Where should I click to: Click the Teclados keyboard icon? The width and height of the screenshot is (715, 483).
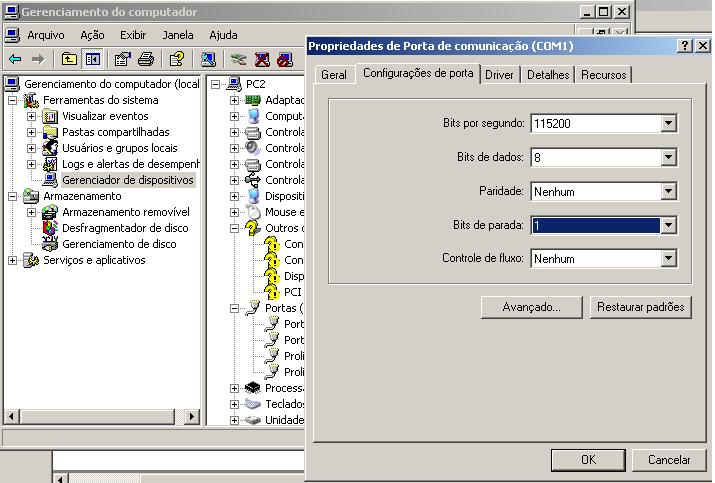253,404
